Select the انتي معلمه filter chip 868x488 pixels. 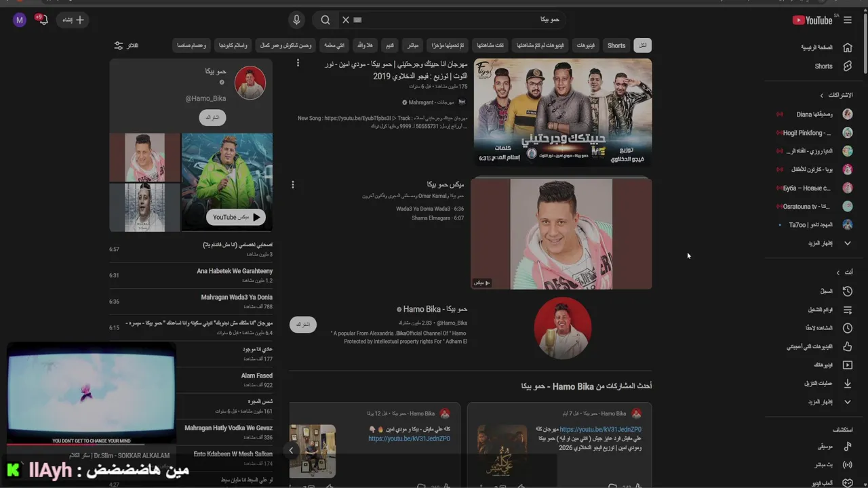tap(334, 45)
